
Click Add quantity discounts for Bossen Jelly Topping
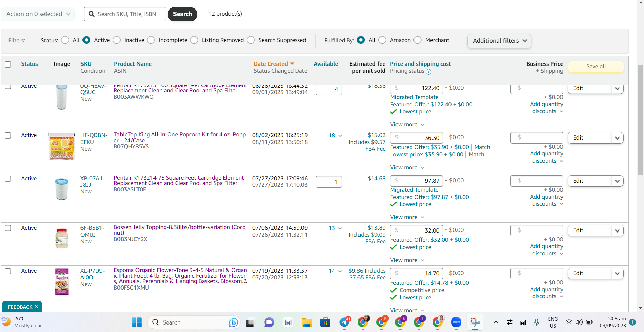click(x=547, y=250)
